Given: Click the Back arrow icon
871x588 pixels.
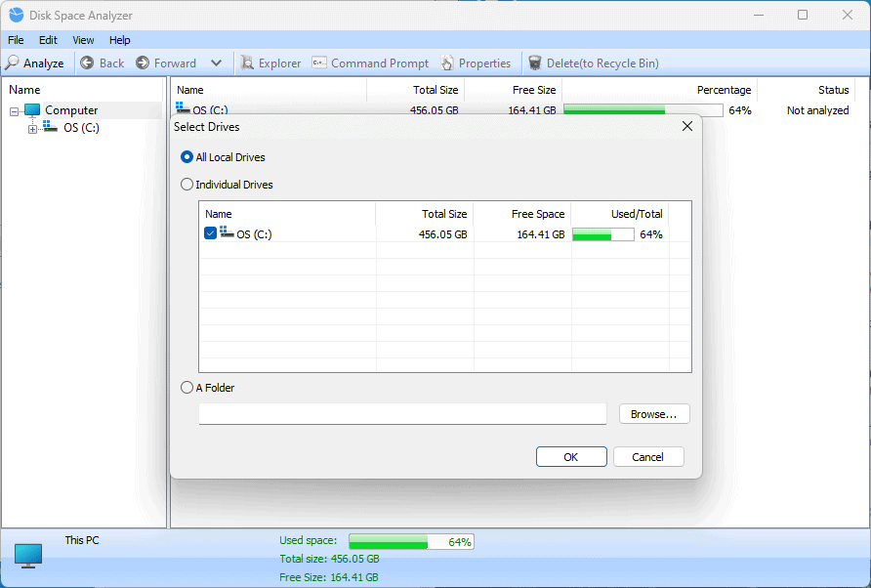Looking at the screenshot, I should click(87, 63).
